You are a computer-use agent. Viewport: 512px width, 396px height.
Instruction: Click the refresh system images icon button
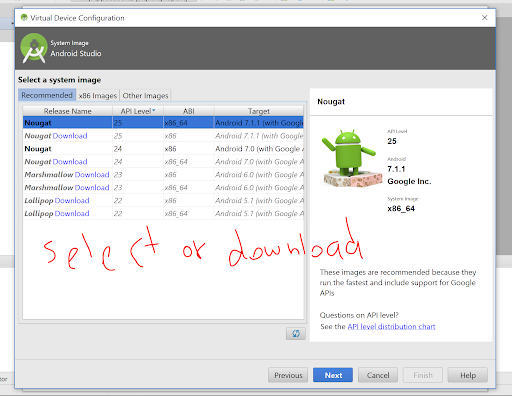[296, 333]
